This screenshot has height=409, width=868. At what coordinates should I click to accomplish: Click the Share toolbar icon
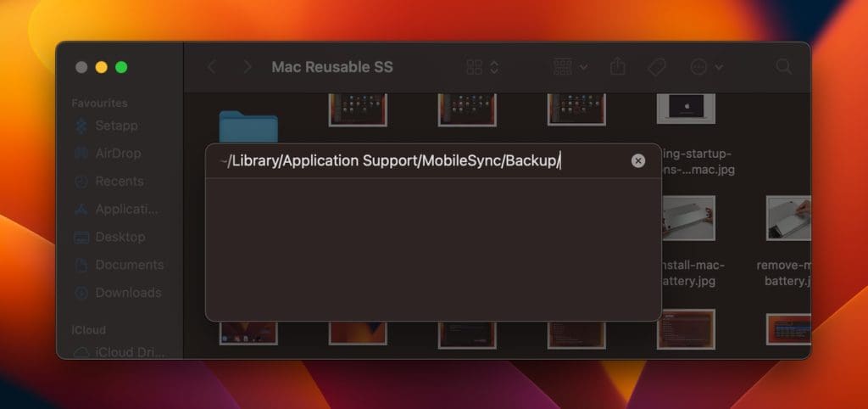[x=617, y=67]
